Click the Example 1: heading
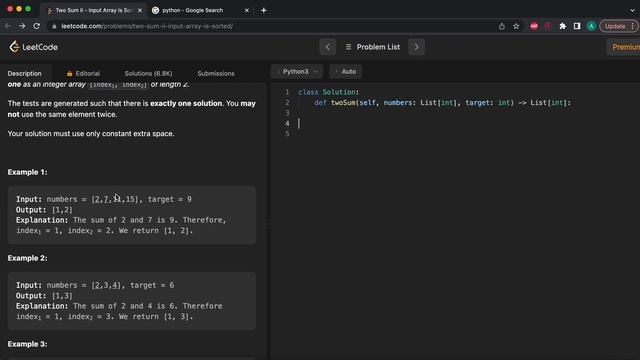Viewport: 640px width, 360px height. tap(27, 172)
